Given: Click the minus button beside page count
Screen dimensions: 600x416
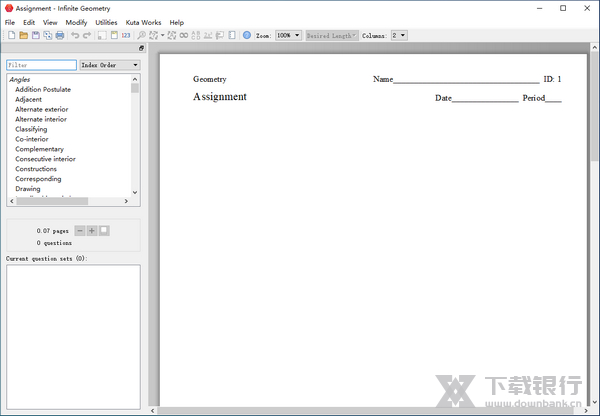Looking at the screenshot, I should [x=80, y=230].
